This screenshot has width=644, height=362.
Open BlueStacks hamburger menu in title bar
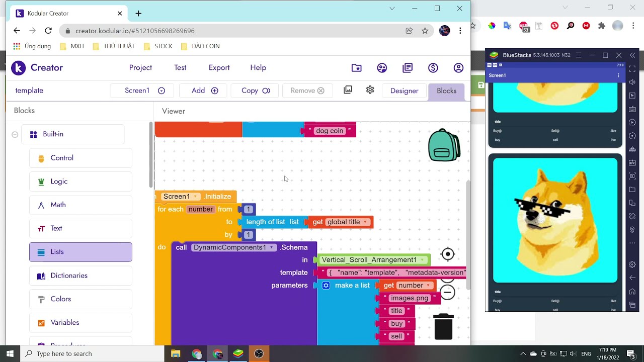579,55
